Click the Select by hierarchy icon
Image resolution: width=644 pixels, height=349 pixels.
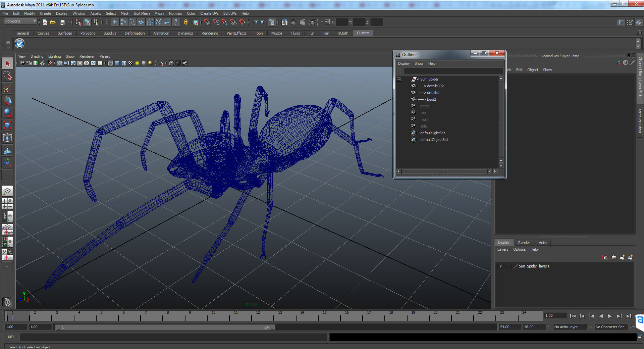(x=78, y=22)
